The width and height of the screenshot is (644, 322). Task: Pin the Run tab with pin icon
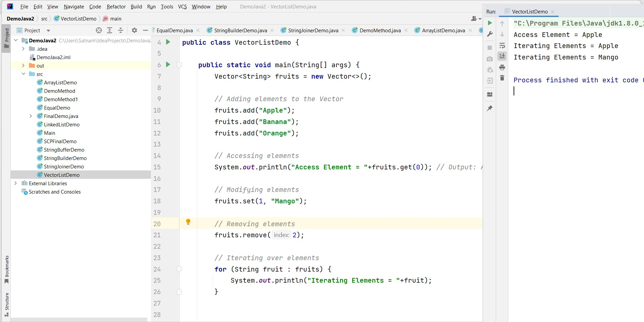(x=490, y=108)
